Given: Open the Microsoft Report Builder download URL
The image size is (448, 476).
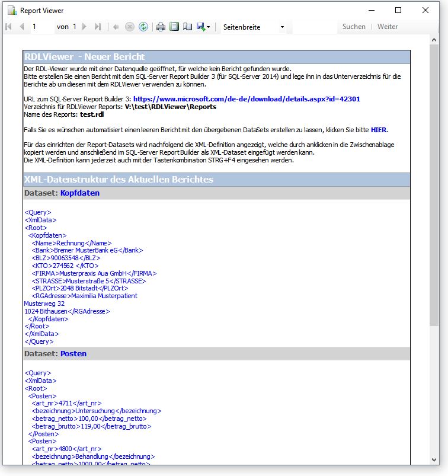Looking at the screenshot, I should click(x=247, y=99).
